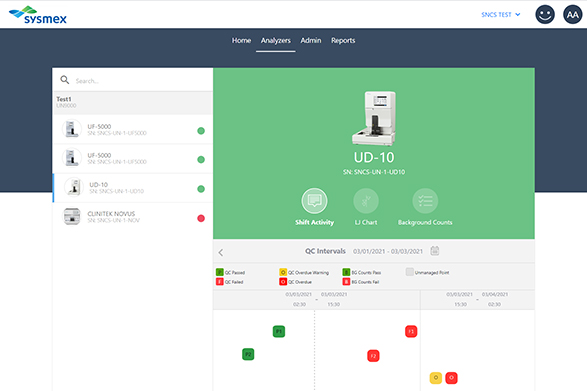Click the yellow QC overdue warning marker

coord(435,378)
